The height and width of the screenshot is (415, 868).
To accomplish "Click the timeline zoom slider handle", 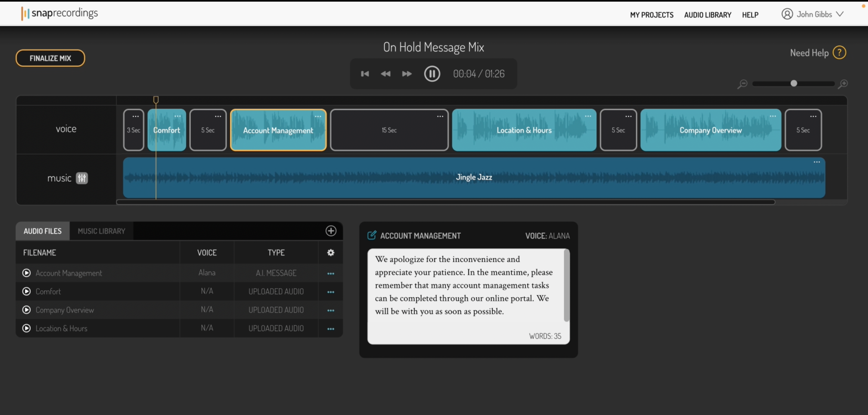I will 793,84.
